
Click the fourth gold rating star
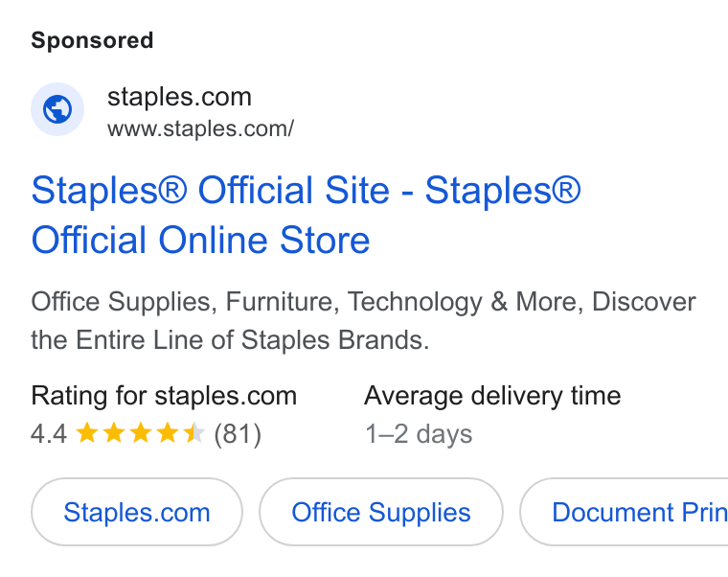point(167,433)
